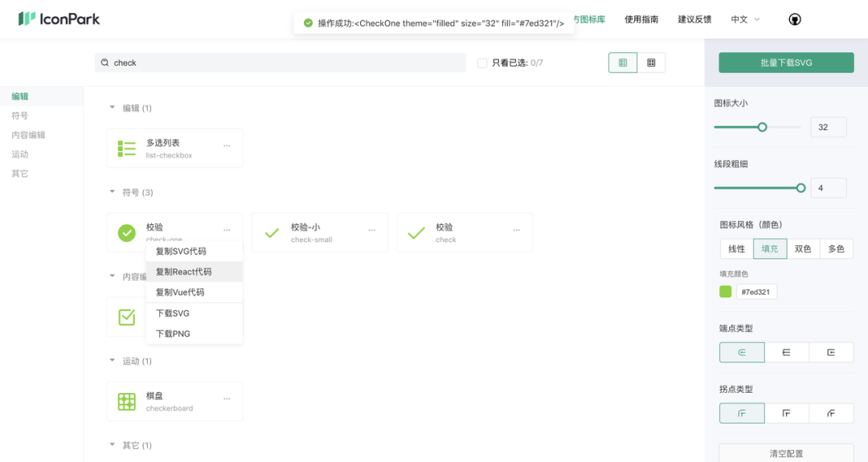Collapse the 编辑 (1) group

pyautogui.click(x=113, y=108)
